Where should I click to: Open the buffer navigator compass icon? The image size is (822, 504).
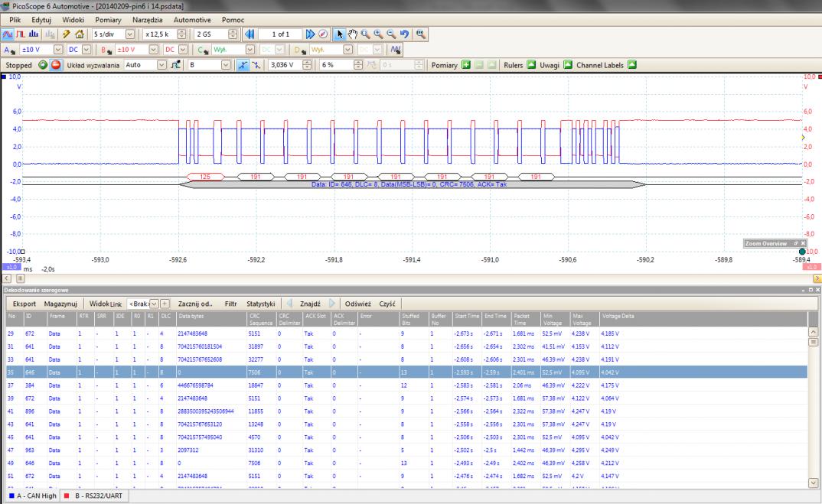[322, 34]
